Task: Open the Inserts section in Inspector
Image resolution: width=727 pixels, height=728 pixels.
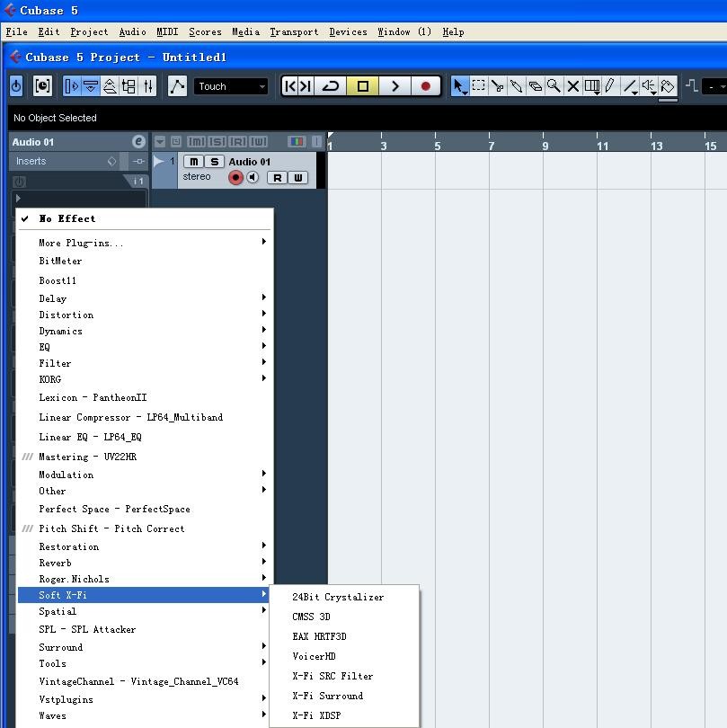Action: pyautogui.click(x=31, y=161)
